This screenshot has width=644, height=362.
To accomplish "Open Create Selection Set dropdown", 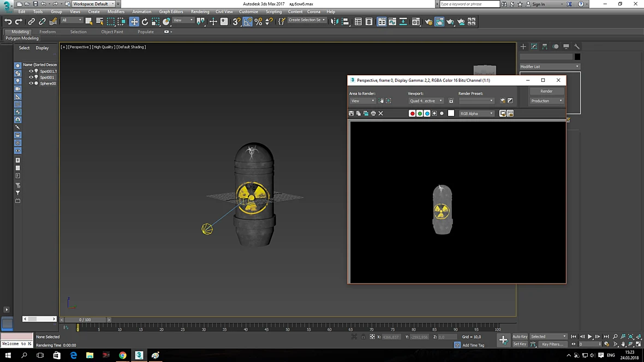I will point(306,20).
